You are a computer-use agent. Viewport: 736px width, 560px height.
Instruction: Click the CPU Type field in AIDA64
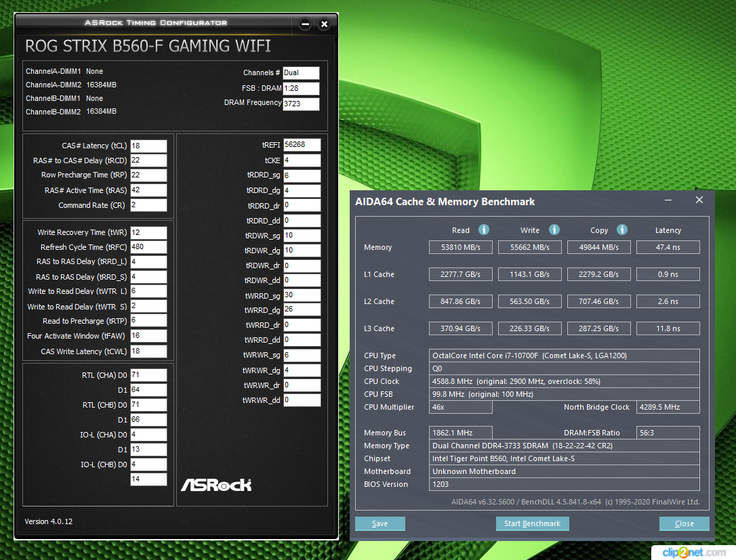click(565, 356)
